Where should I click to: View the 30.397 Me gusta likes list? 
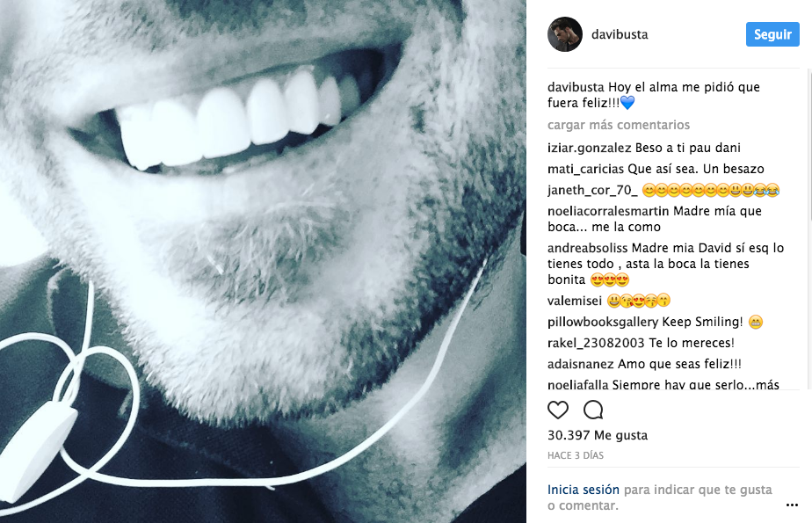point(598,435)
